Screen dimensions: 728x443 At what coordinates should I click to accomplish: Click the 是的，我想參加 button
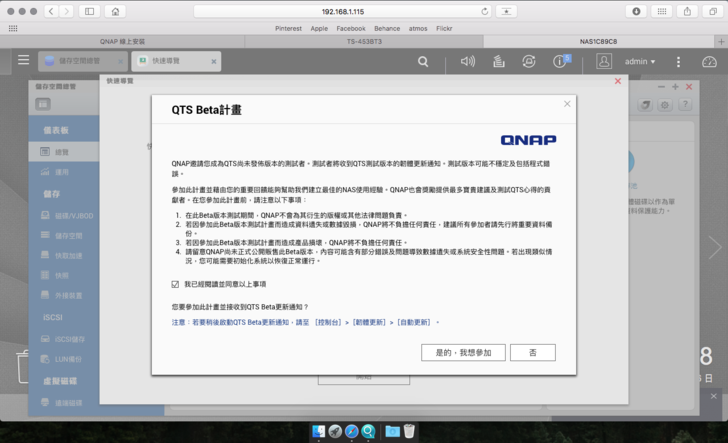463,353
